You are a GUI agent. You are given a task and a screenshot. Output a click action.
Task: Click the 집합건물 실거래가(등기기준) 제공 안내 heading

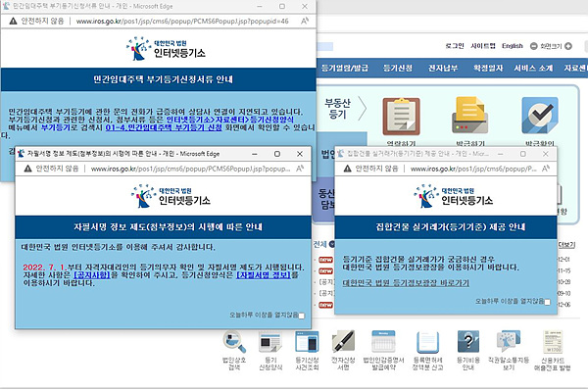pos(451,227)
